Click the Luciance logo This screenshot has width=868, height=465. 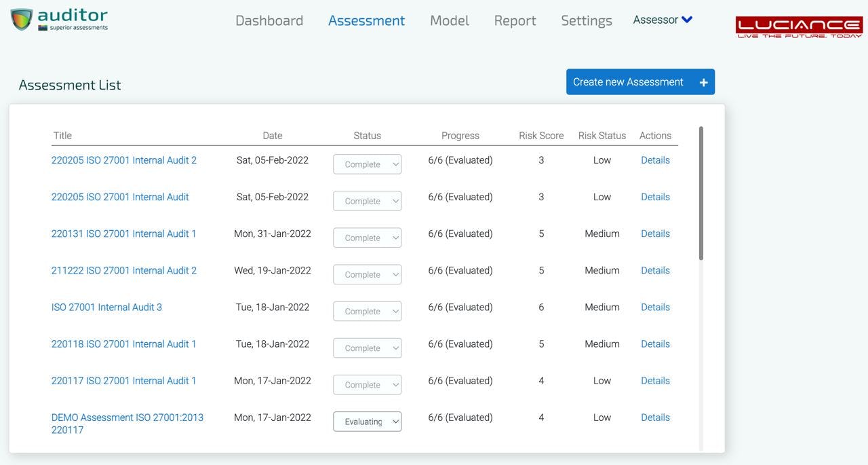tap(798, 25)
